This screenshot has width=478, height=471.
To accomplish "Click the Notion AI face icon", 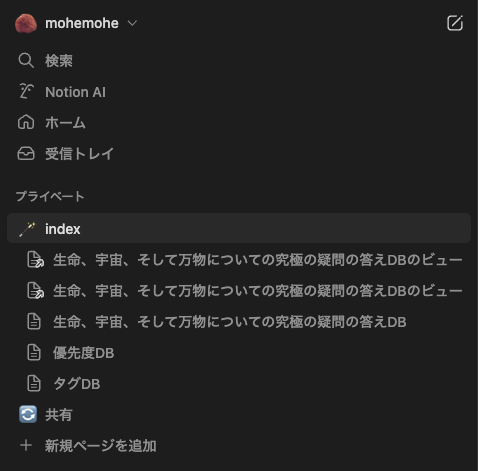I will tap(26, 92).
